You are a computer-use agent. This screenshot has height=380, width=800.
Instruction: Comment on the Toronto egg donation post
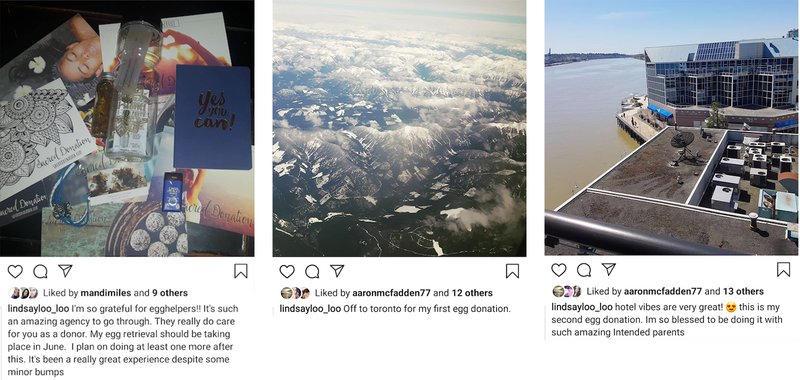coord(312,271)
